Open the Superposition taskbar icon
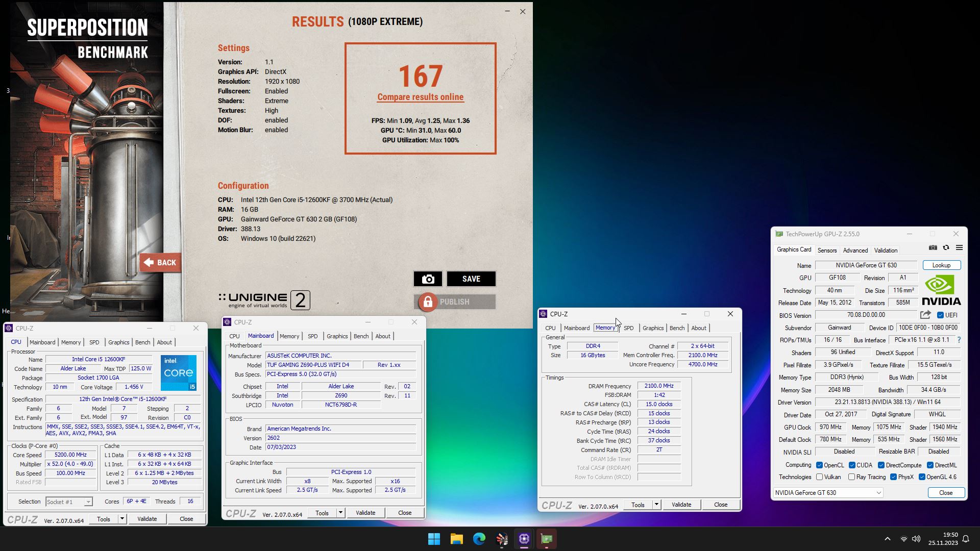Viewport: 980px width, 551px height. pos(502,539)
